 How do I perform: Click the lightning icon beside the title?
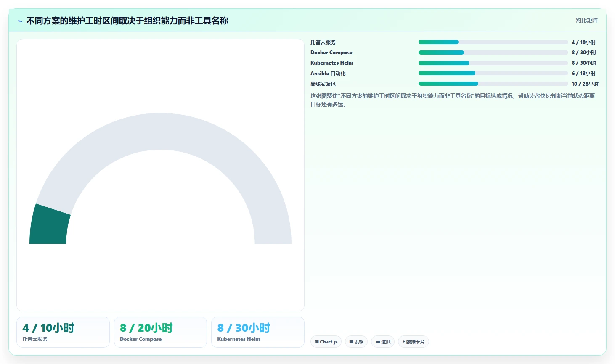[x=20, y=21]
